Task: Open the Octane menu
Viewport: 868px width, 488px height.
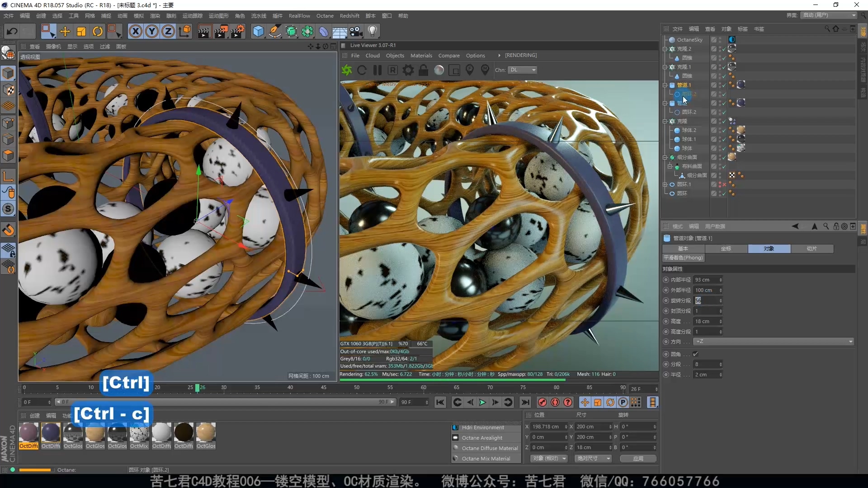Action: (x=325, y=16)
